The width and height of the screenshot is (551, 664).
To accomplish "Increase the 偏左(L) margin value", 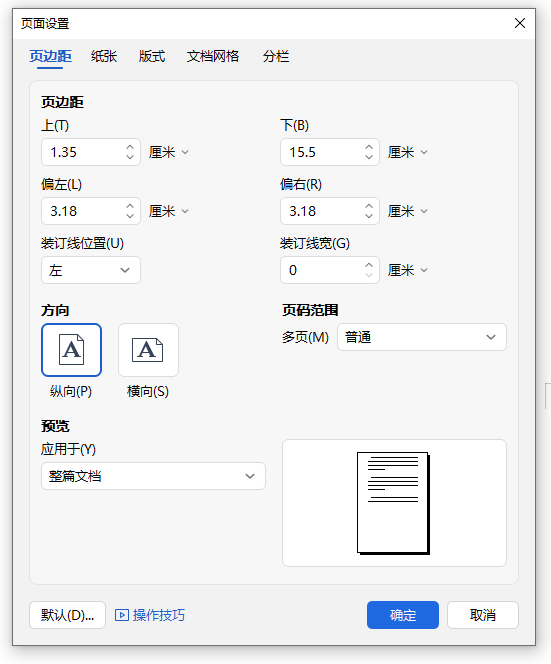I will (x=130, y=206).
